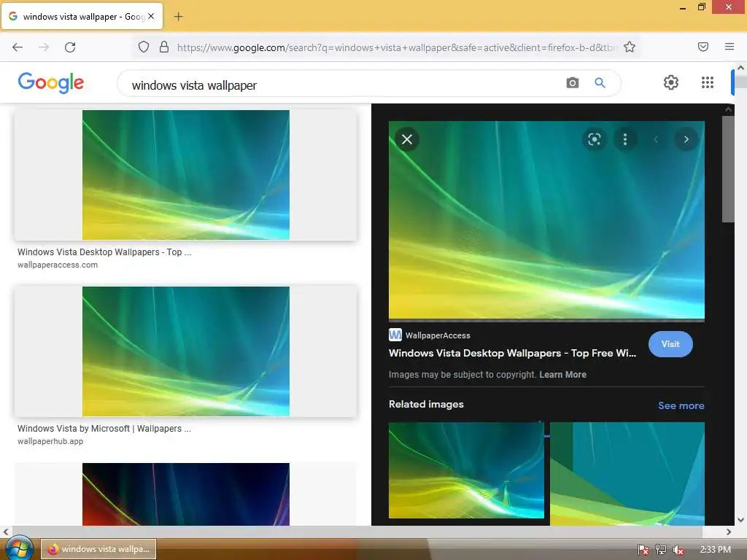Click the network tray icon
This screenshot has height=560, width=747.
point(661,550)
